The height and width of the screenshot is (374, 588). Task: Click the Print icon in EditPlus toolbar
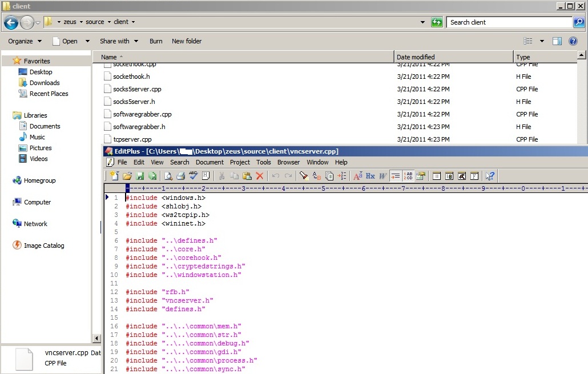coord(180,176)
